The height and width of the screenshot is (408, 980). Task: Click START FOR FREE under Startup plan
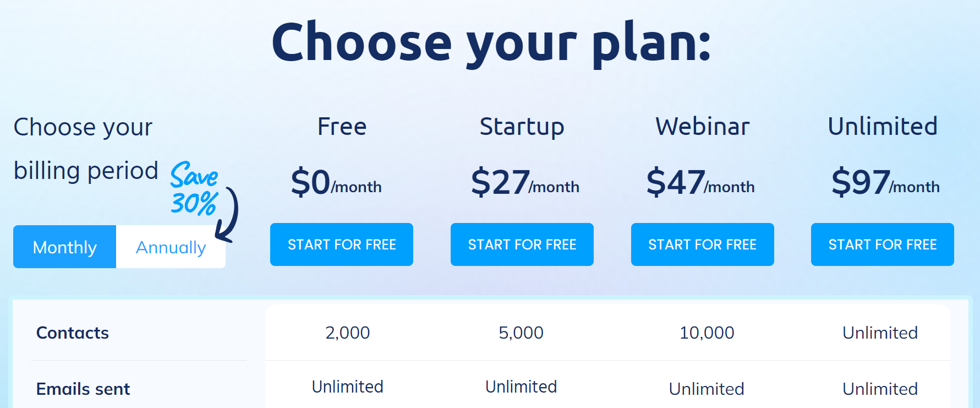pyautogui.click(x=522, y=244)
